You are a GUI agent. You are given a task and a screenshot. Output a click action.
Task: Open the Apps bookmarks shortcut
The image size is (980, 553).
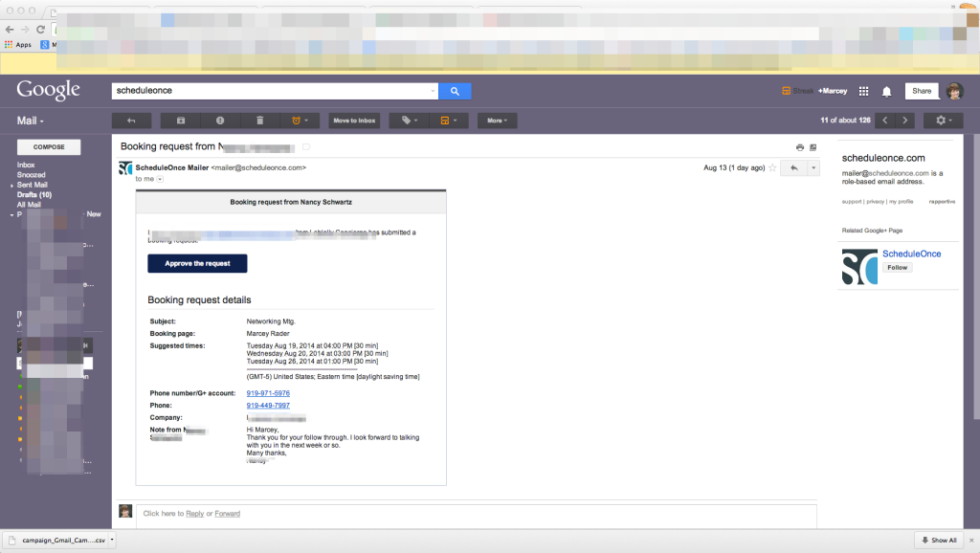tap(18, 45)
